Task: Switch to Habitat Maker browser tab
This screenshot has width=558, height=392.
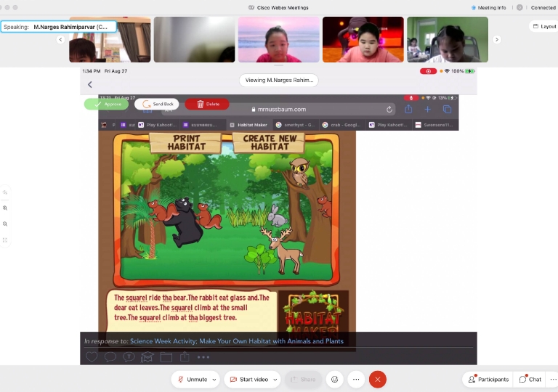Action: coord(248,125)
